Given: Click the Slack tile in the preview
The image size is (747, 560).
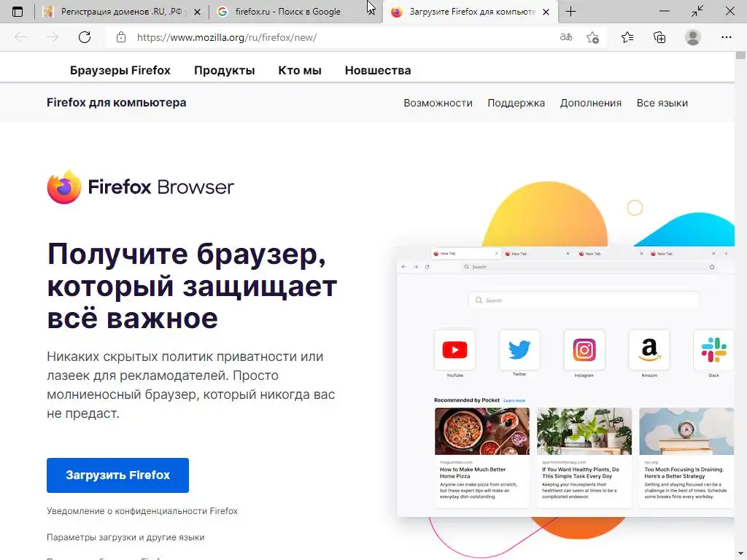Looking at the screenshot, I should pyautogui.click(x=713, y=350).
